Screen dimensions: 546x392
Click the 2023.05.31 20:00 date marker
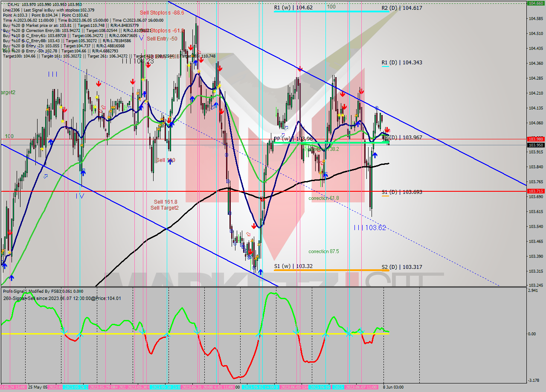(x=197, y=387)
